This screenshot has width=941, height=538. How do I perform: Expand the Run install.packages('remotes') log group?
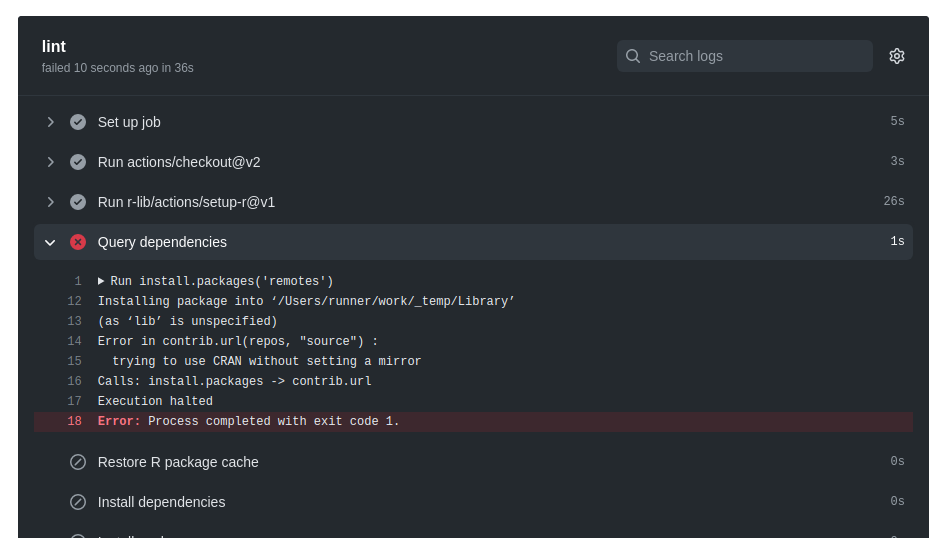101,281
